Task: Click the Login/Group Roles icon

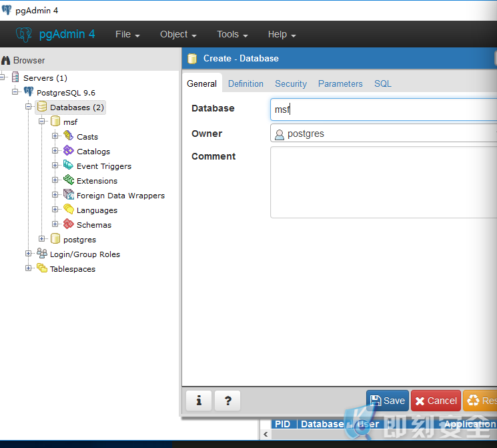Action: coord(42,253)
